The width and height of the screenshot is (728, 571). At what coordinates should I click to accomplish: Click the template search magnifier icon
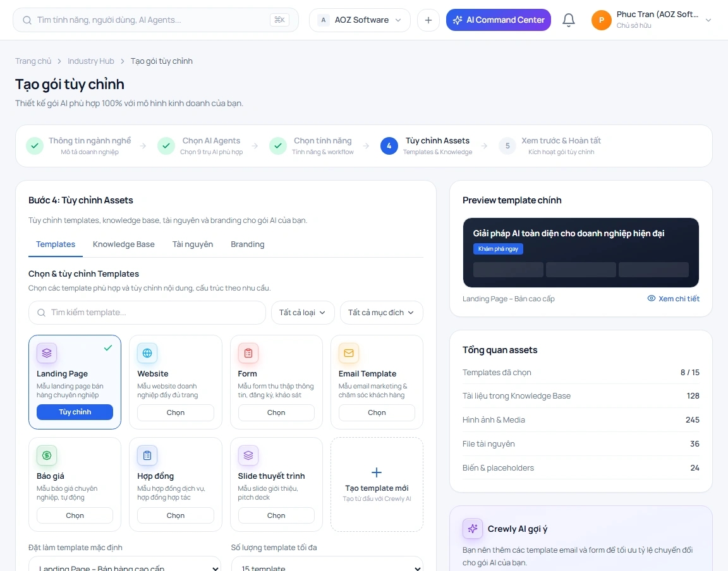(41, 313)
